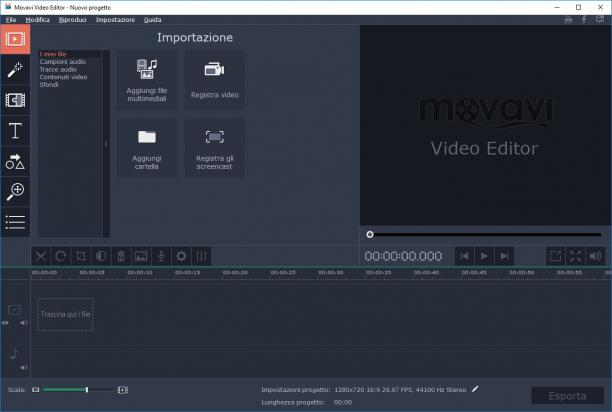Collapse the import category side panel
Image resolution: width=612 pixels, height=412 pixels.
[x=106, y=144]
